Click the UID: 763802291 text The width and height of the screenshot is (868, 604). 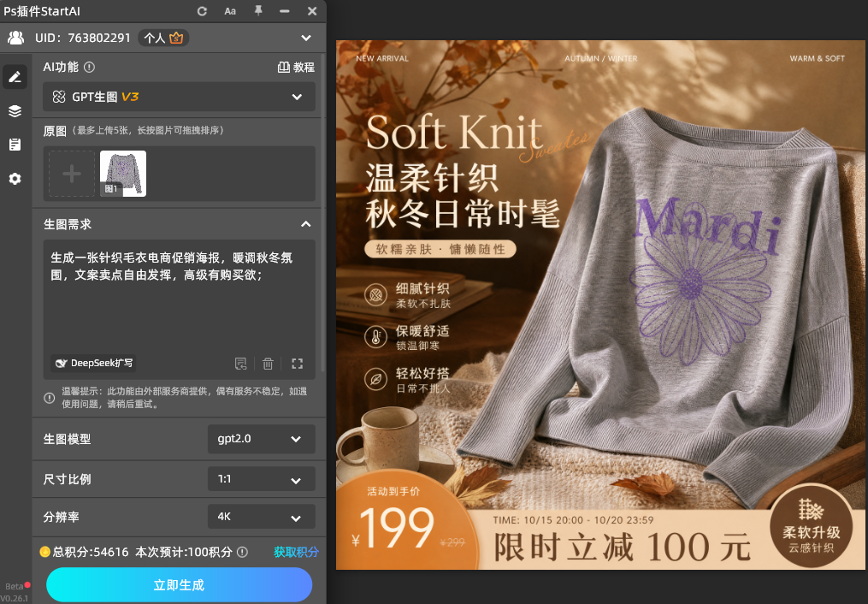click(83, 38)
